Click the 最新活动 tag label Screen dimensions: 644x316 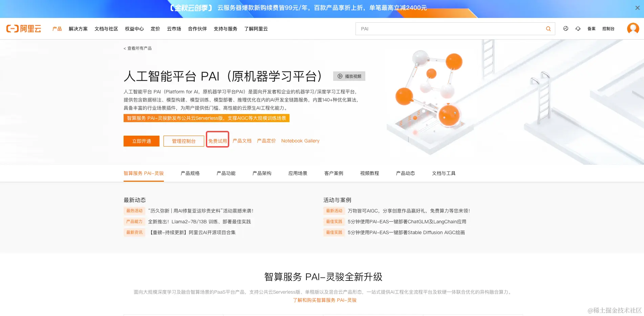(x=334, y=211)
